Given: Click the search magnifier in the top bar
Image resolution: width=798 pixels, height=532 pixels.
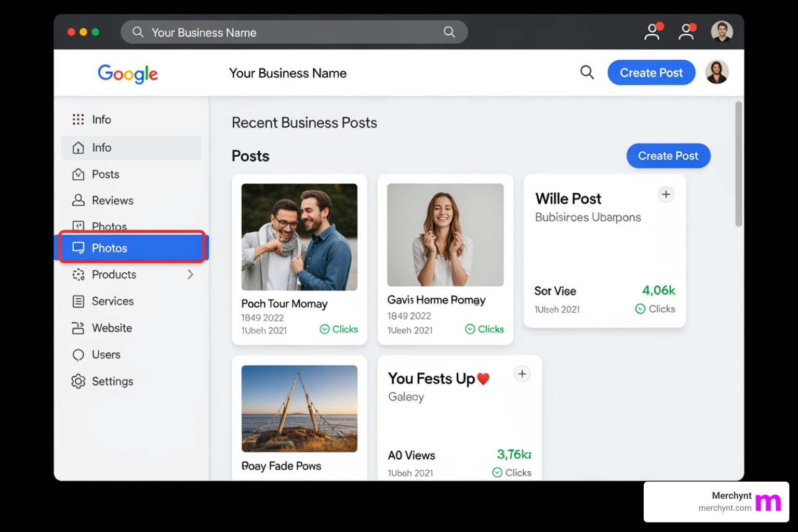Looking at the screenshot, I should tap(587, 72).
